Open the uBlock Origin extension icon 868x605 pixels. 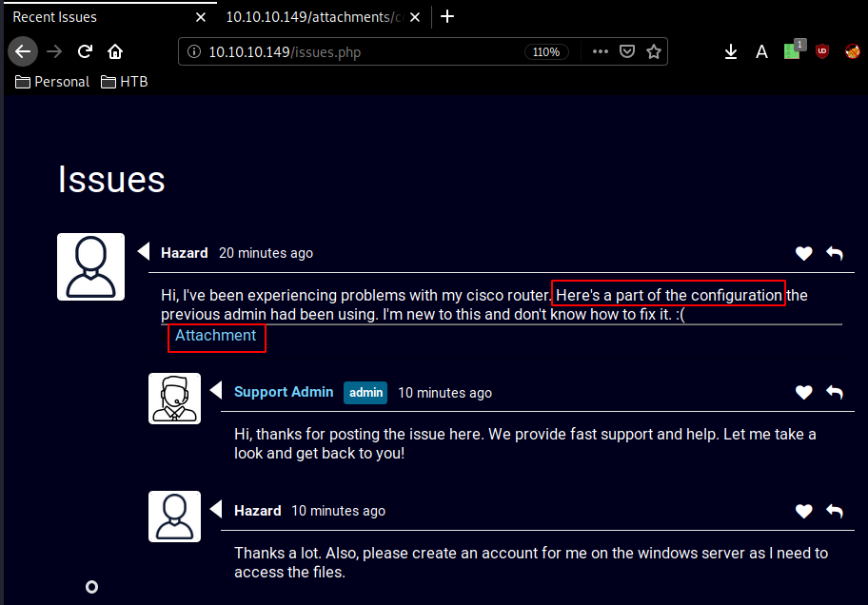tap(822, 52)
